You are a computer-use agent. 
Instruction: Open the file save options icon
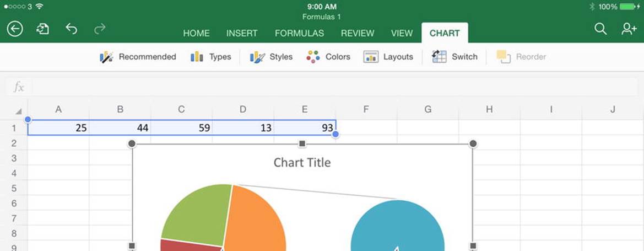(x=43, y=29)
